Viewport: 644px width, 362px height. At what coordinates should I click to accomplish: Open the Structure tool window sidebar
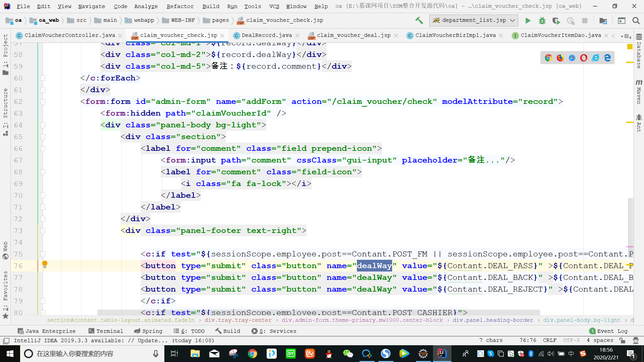pyautogui.click(x=5, y=112)
